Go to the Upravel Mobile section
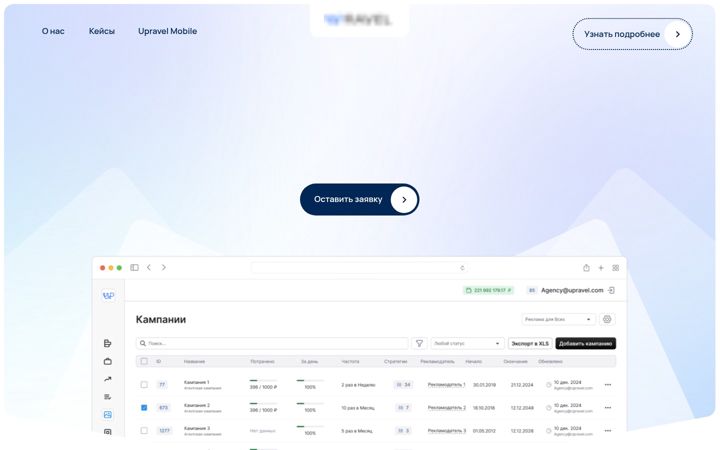Screen dimensions: 720x450 pyautogui.click(x=167, y=31)
